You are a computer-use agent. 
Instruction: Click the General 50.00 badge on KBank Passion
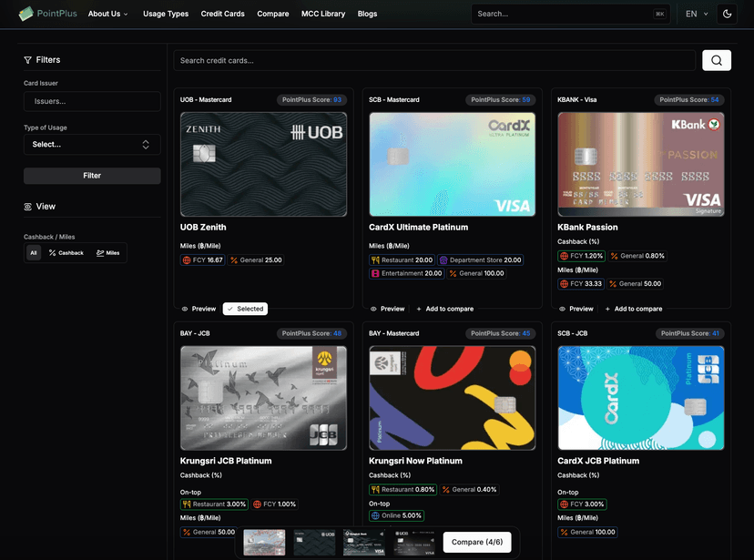point(635,283)
